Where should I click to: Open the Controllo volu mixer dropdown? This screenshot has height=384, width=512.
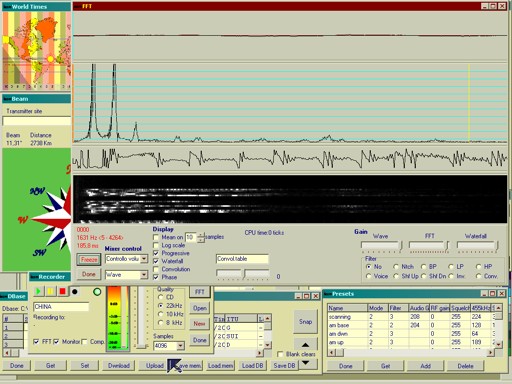[144, 259]
